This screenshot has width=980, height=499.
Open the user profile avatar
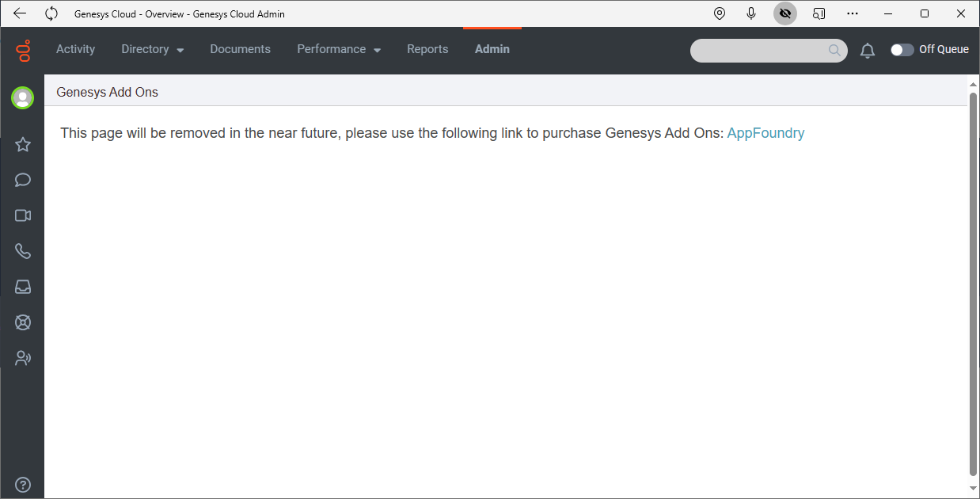[x=22, y=97]
